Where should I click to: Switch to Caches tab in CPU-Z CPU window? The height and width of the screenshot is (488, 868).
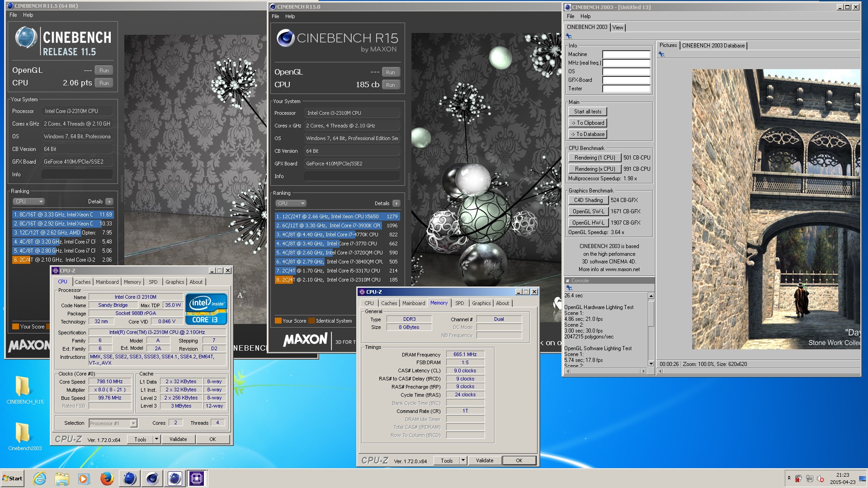82,282
